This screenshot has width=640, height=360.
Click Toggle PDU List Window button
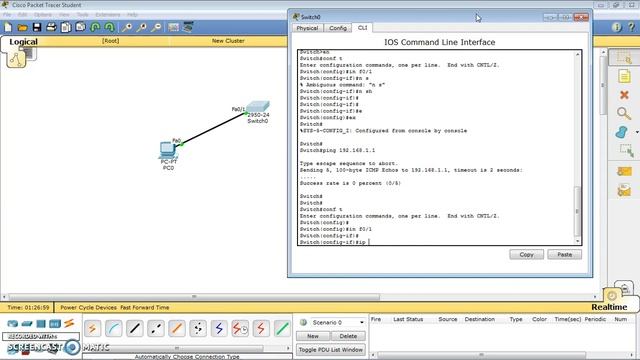331,350
